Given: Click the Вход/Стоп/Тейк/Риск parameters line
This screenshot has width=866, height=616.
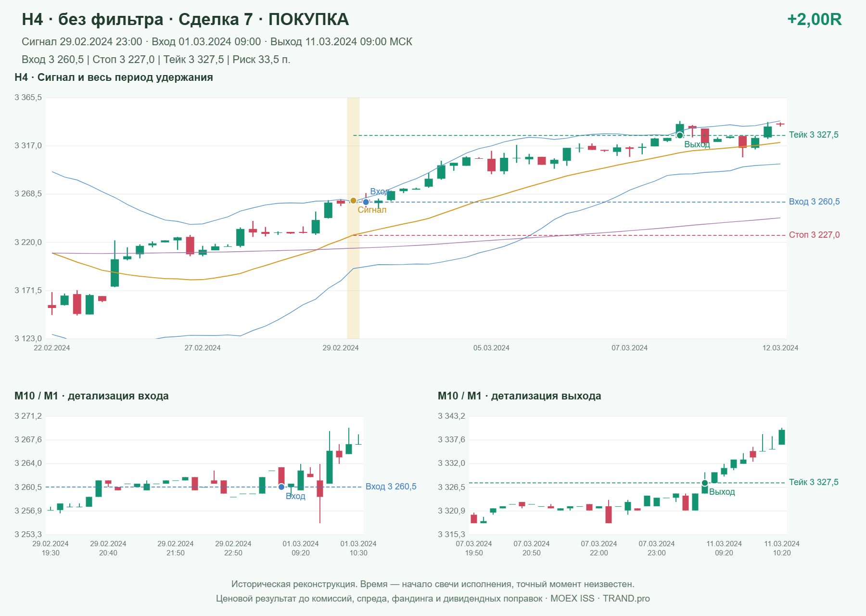Looking at the screenshot, I should pyautogui.click(x=156, y=60).
